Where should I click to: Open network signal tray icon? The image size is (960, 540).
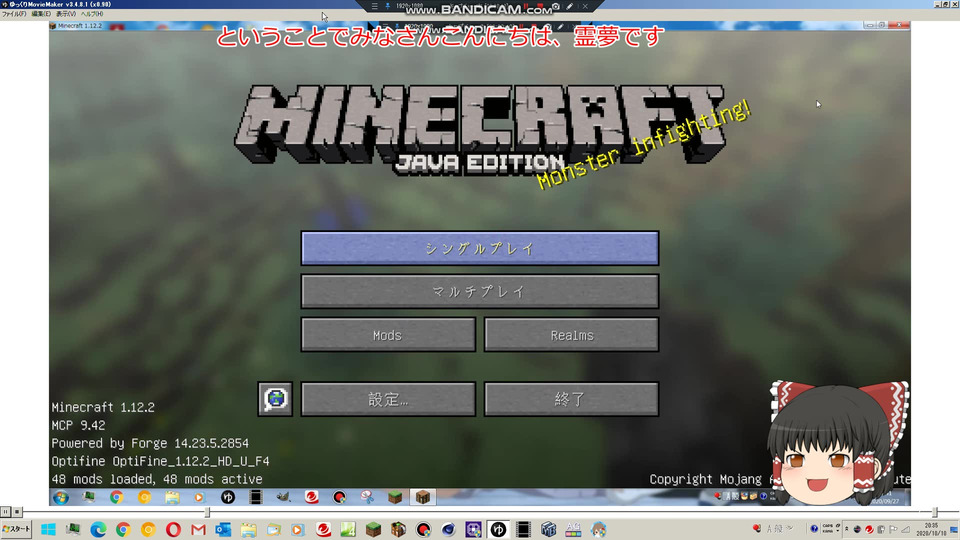pos(906,529)
